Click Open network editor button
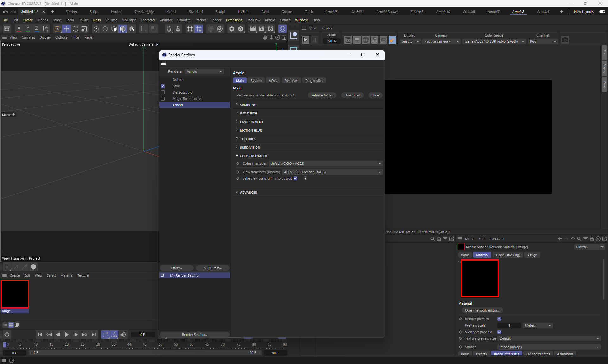Screen dimensions: 608x364 click(x=482, y=310)
